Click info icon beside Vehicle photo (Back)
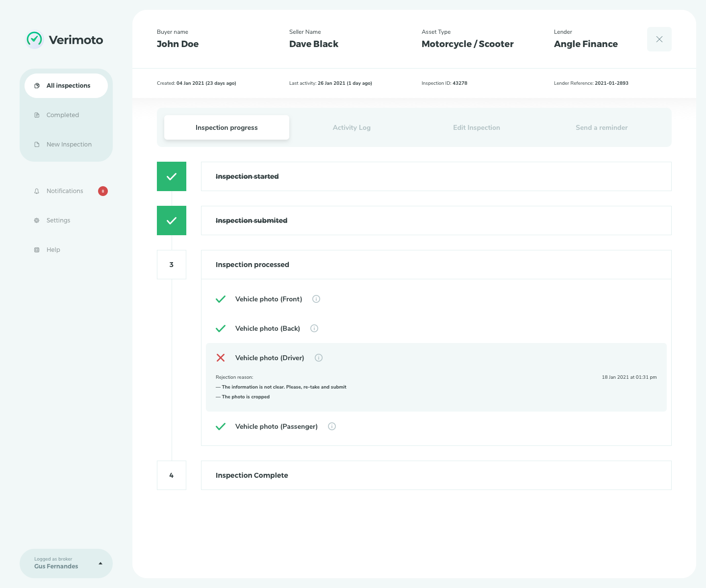 314,328
